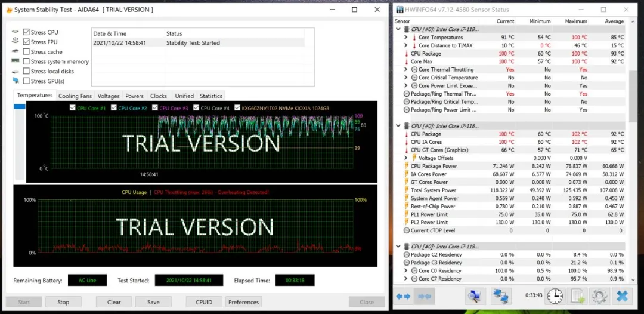Click the AIDA64 flame title bar icon
Image resolution: width=644 pixels, height=314 pixels.
click(10, 10)
